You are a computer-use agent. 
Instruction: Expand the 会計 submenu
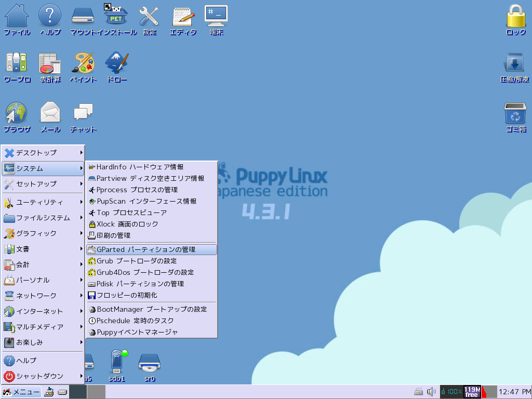pyautogui.click(x=43, y=265)
